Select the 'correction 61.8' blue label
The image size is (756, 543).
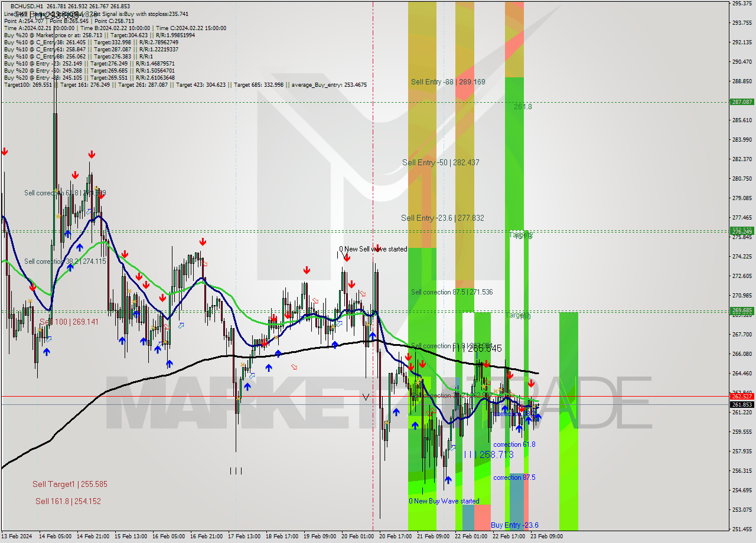pyautogui.click(x=514, y=444)
